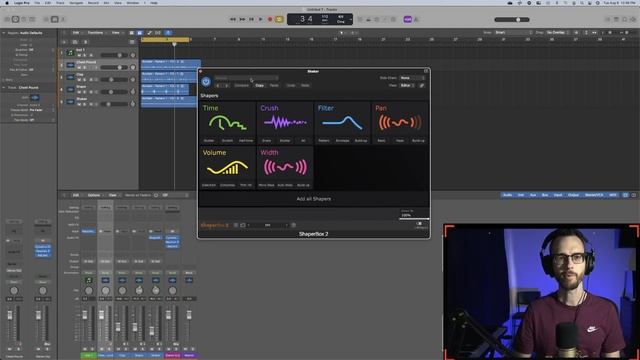Click the Play transport button

(x=260, y=19)
